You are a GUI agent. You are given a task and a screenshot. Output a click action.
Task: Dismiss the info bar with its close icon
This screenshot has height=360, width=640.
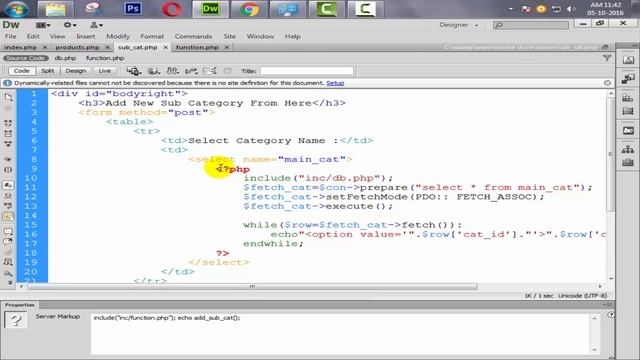tap(607, 83)
